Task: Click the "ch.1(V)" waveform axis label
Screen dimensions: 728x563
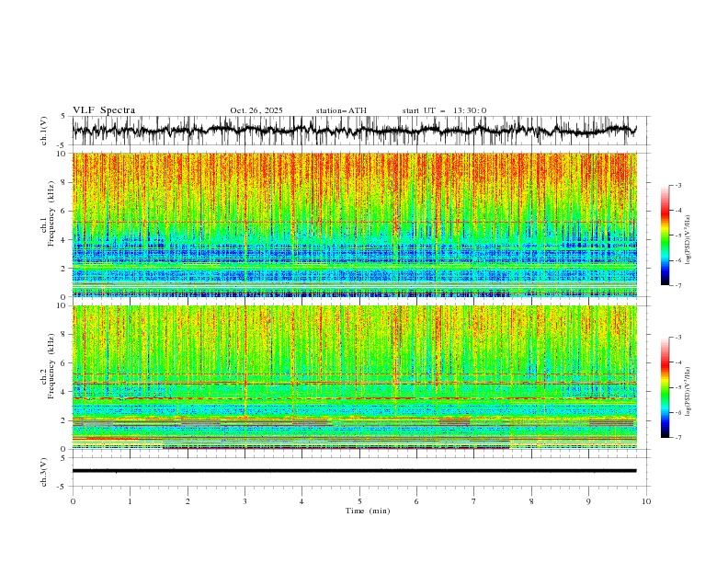Action: (x=44, y=131)
